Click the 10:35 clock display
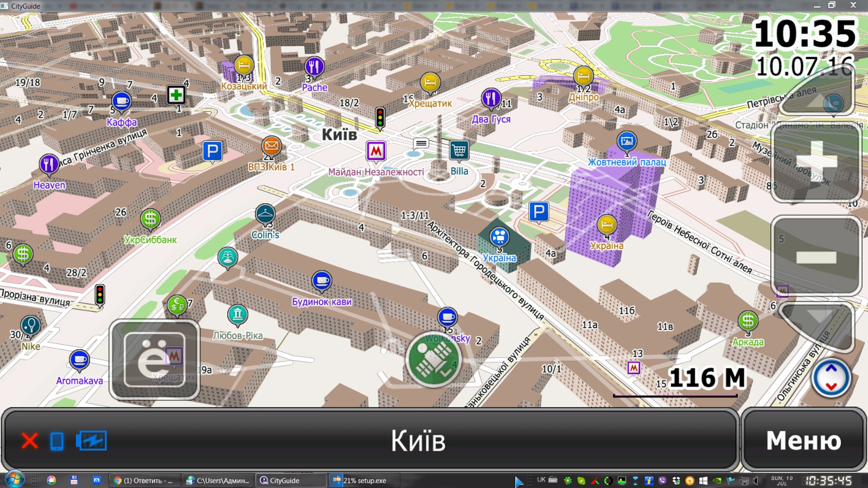This screenshot has height=488, width=868. coord(805,34)
